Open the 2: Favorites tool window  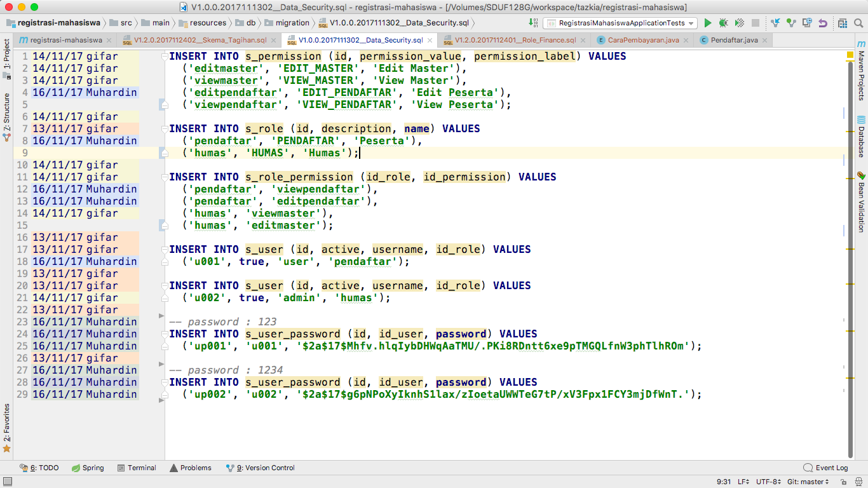pos(6,428)
